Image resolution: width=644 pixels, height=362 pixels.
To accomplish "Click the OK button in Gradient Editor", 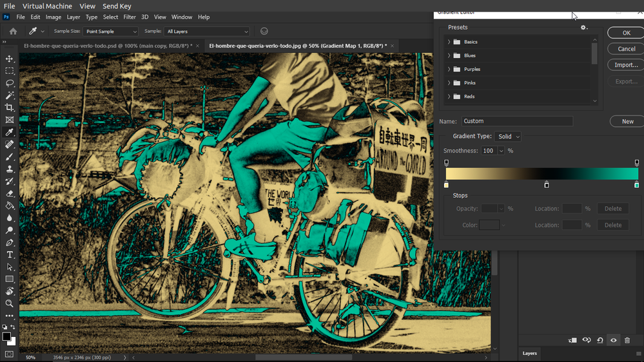I will 626,33.
